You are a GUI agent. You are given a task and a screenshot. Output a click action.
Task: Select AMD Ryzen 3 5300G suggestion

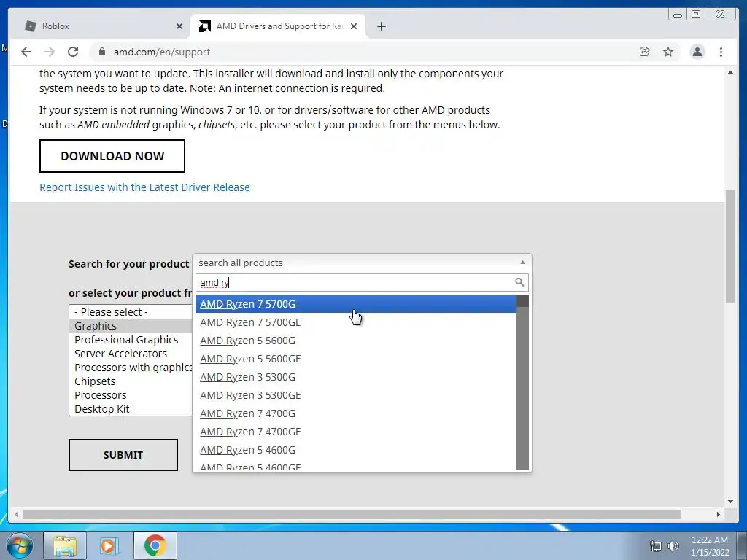coord(355,377)
